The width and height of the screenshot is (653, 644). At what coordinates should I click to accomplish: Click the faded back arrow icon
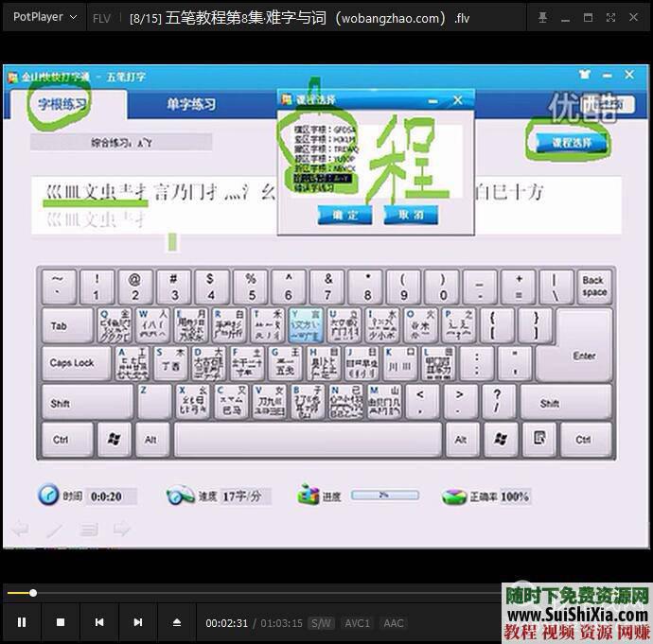pos(20,529)
